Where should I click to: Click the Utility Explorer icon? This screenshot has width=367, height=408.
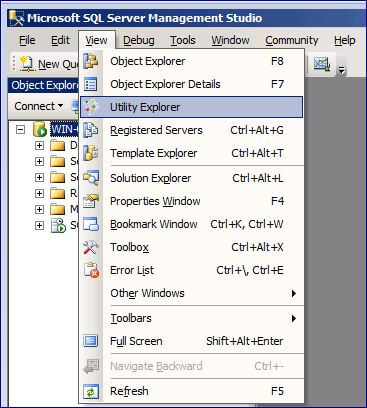pos(91,107)
